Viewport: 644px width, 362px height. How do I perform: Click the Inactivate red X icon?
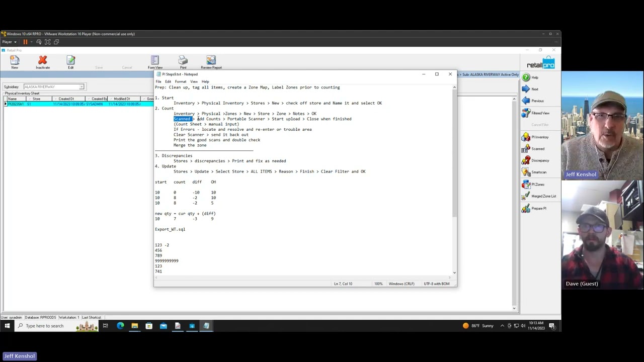pyautogui.click(x=43, y=62)
